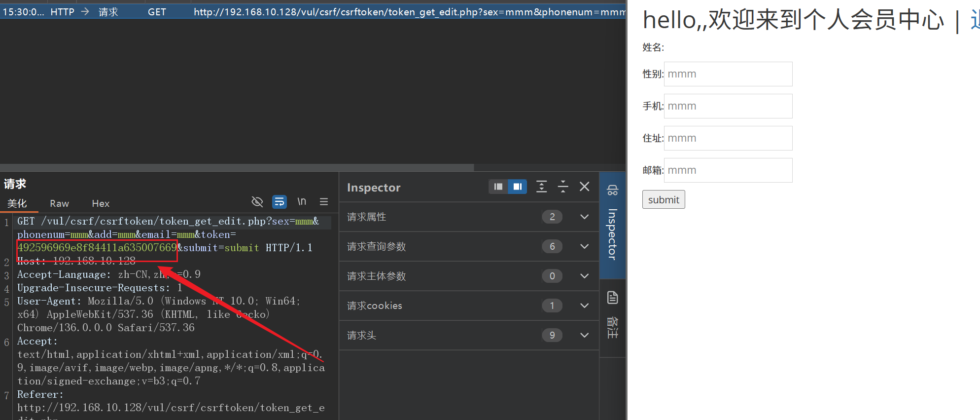Screen dimensions: 980x420
Task: Open the request editor hamburger menu
Action: pyautogui.click(x=324, y=201)
